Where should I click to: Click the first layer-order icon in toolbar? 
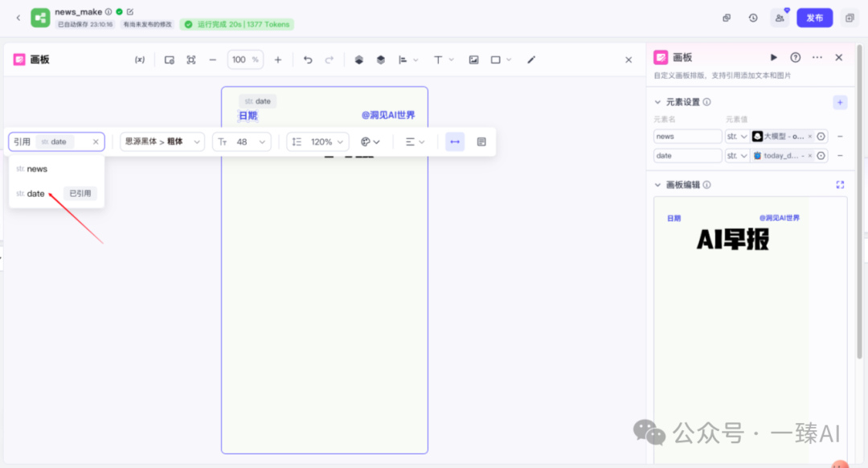pyautogui.click(x=358, y=60)
